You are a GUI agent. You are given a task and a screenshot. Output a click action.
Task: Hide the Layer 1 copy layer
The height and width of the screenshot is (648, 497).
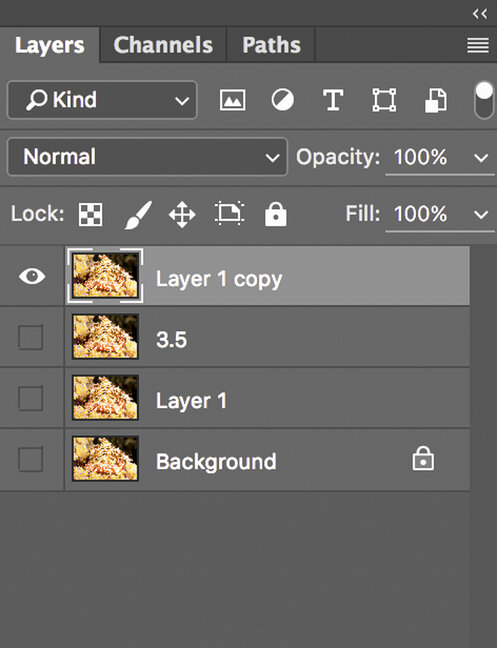coord(32,276)
